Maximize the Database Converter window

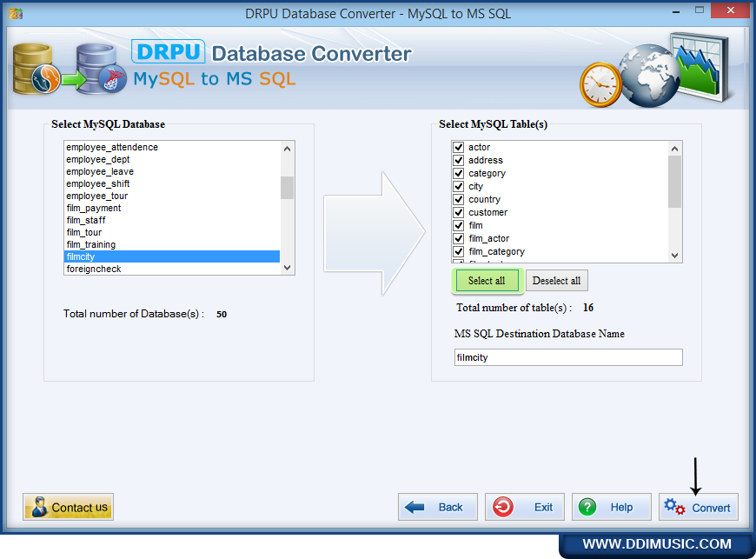[700, 10]
